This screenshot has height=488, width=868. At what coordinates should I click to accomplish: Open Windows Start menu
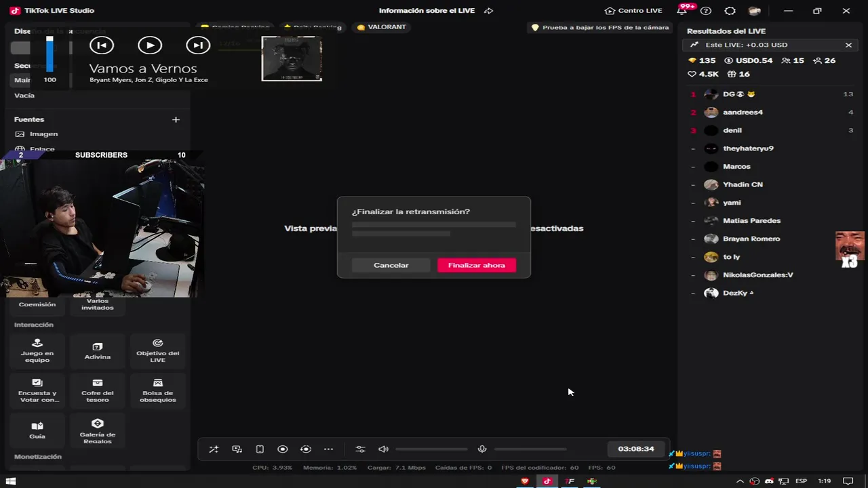tap(11, 481)
